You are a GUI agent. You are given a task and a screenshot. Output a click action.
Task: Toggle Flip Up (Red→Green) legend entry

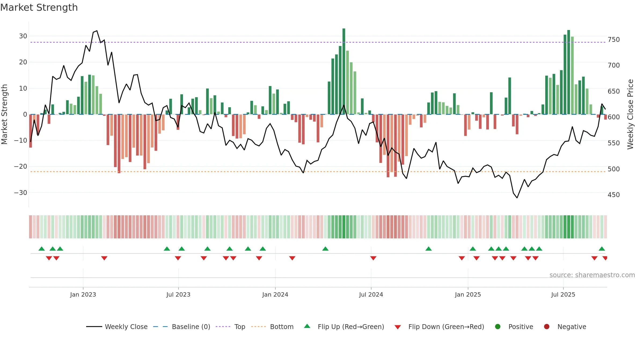click(344, 327)
